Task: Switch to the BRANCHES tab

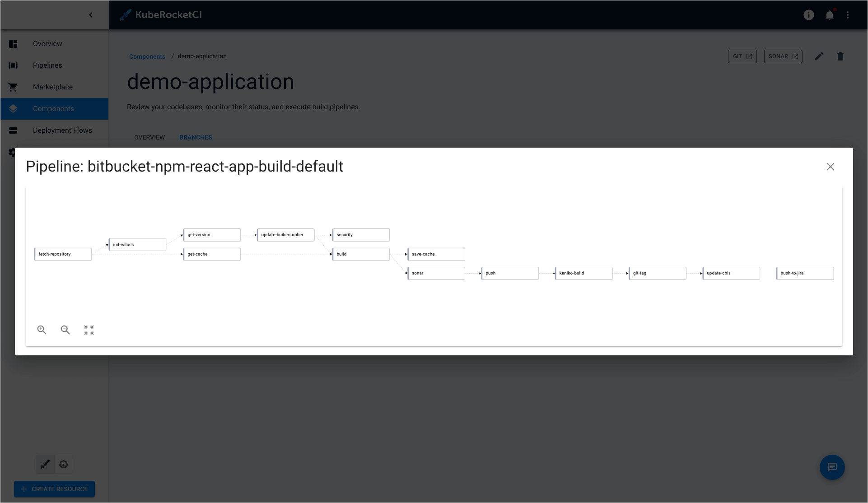Action: (196, 137)
